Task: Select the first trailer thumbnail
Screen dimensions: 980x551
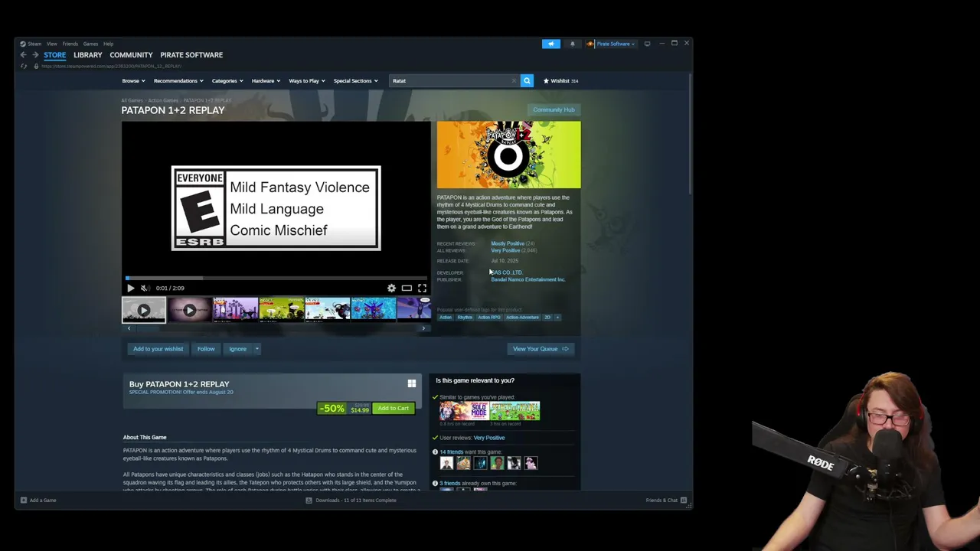Action: (143, 310)
